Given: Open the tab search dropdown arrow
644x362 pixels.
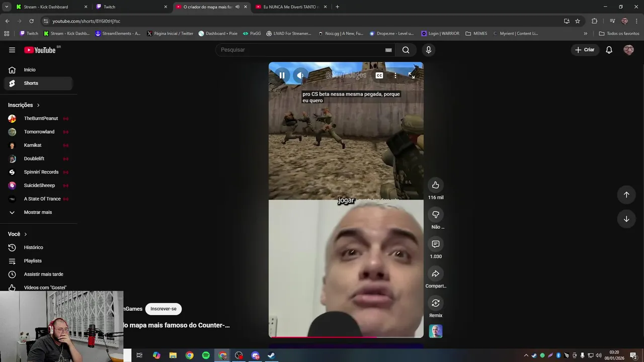Looking at the screenshot, I should point(7,7).
